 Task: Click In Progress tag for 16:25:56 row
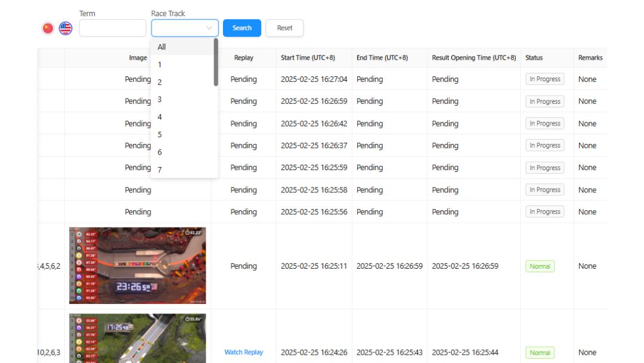coord(545,212)
